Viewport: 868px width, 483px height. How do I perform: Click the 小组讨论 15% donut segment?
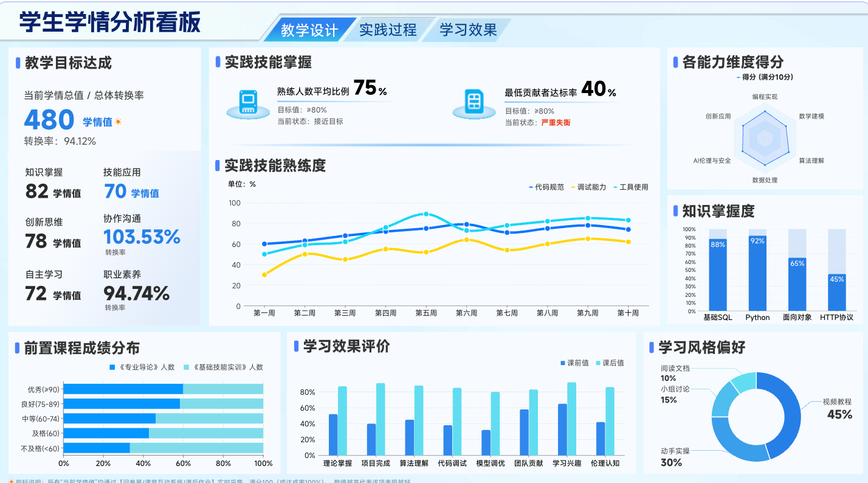pyautogui.click(x=723, y=400)
